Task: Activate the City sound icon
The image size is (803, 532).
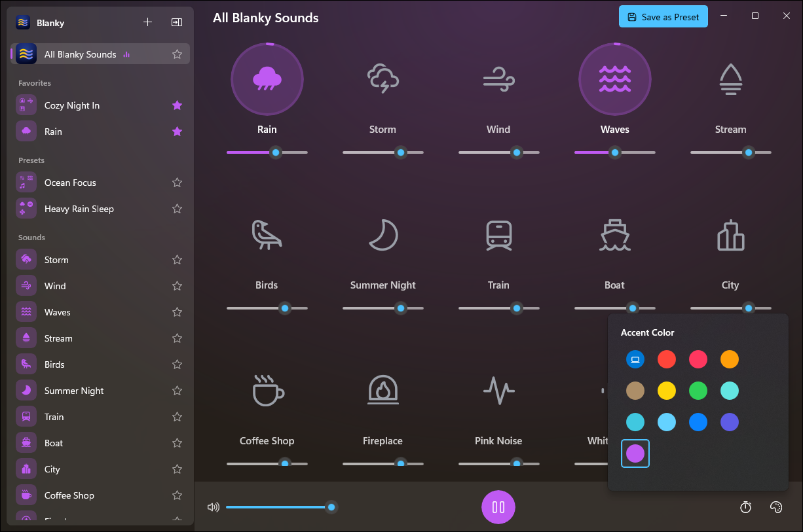Action: point(730,236)
